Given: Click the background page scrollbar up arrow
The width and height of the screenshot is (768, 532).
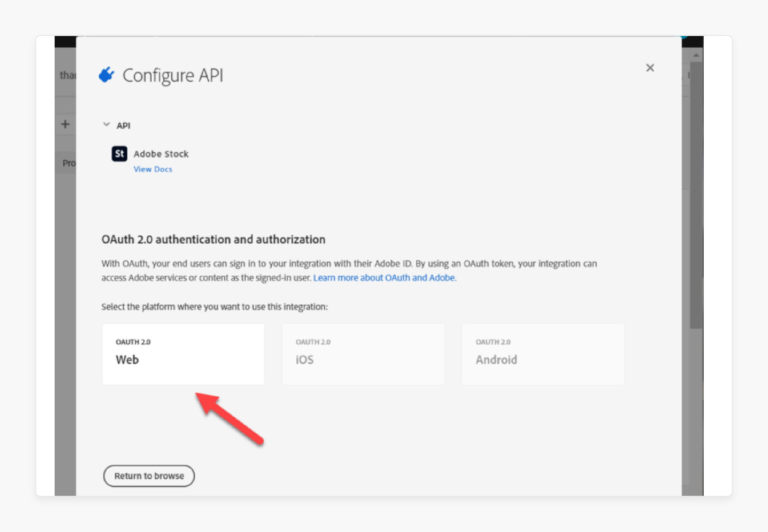Looking at the screenshot, I should 696,55.
